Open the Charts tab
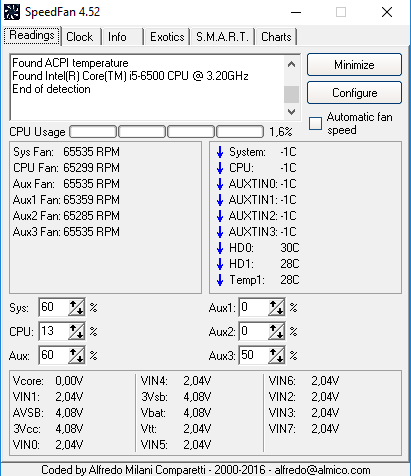 (x=276, y=37)
